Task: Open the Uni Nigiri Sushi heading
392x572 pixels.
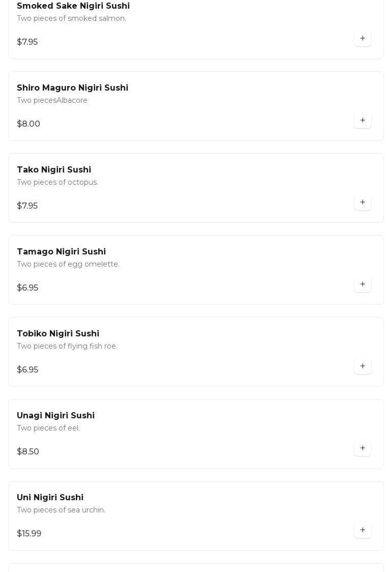Action: coord(50,498)
